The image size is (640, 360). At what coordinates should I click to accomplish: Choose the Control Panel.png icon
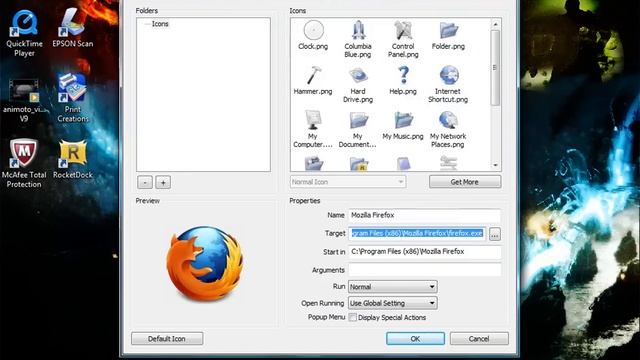[x=403, y=39]
